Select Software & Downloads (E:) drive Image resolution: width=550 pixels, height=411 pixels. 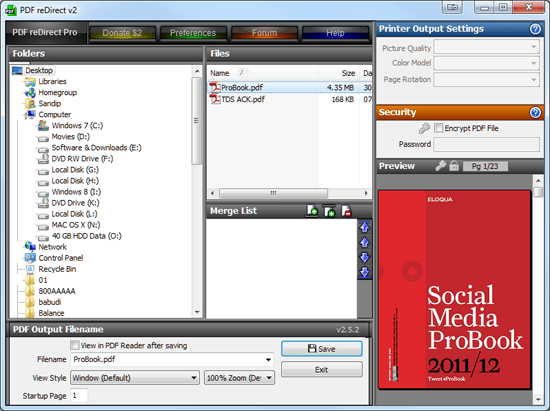pos(96,148)
